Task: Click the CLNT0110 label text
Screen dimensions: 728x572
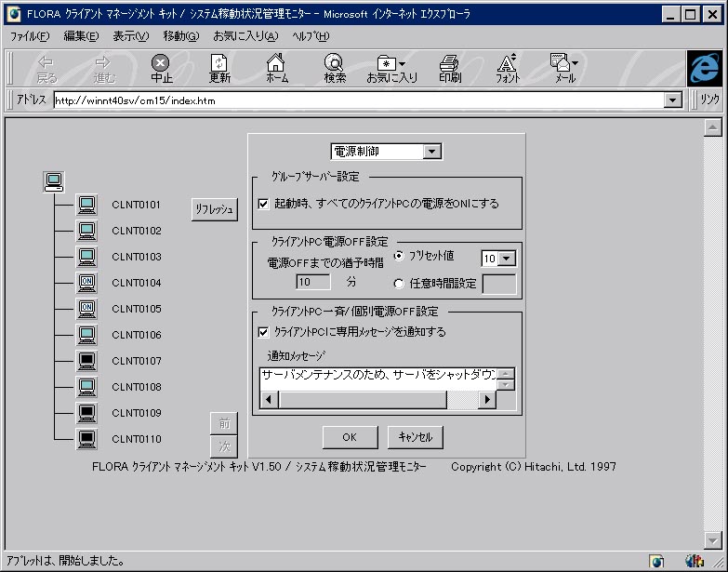Action: [136, 439]
